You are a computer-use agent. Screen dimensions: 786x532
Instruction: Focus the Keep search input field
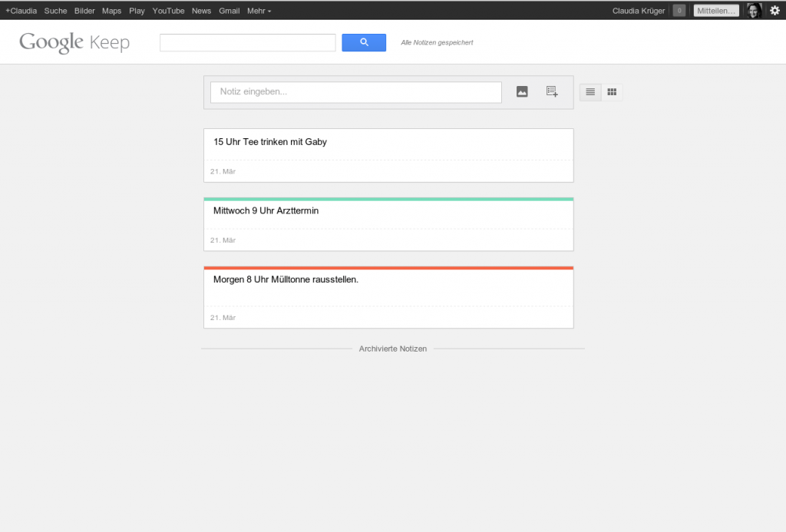click(x=248, y=43)
